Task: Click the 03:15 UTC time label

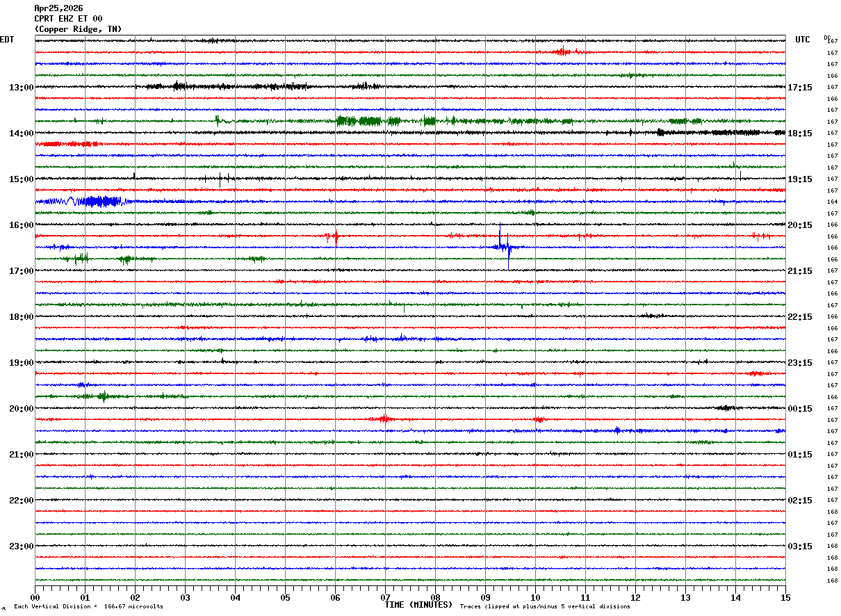Action: [801, 546]
